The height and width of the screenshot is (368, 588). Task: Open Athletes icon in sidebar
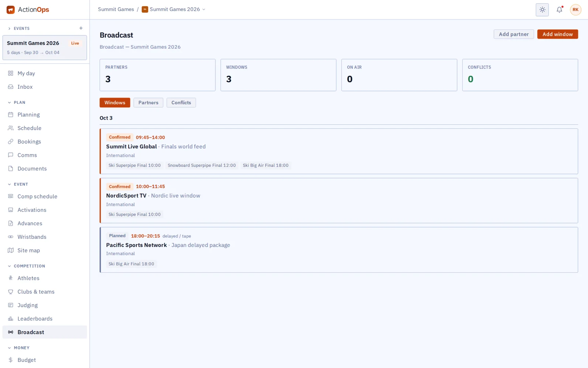(x=11, y=278)
